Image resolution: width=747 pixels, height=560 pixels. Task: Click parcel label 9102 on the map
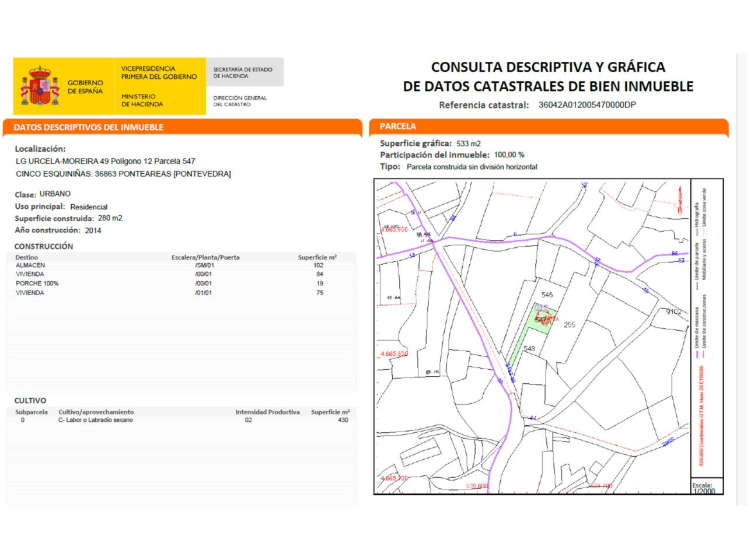(x=673, y=312)
